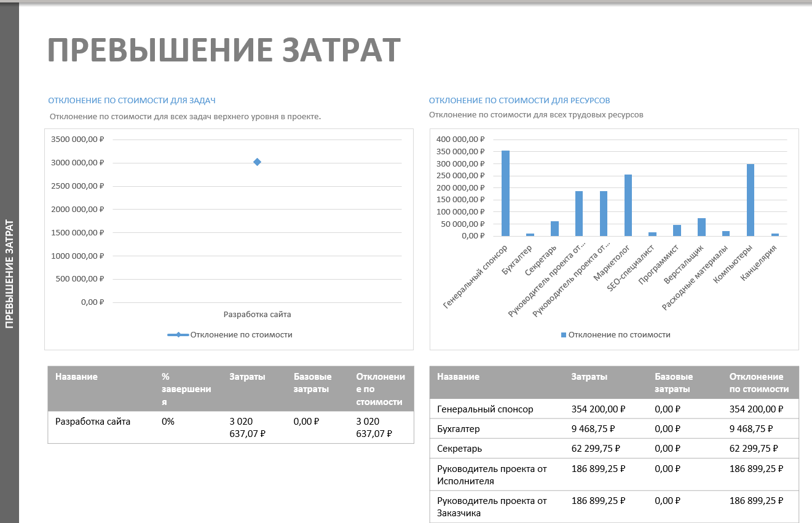Click the Верстальщик bar in resource chart
The height and width of the screenshot is (523, 812).
pyautogui.click(x=701, y=227)
